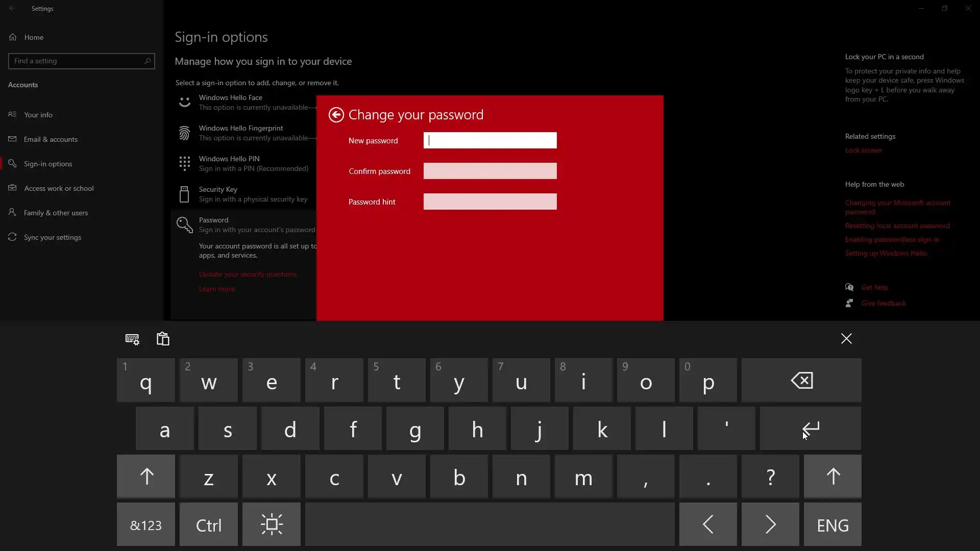Click the back arrow in Change your password
Screen dimensions: 980x551
(x=336, y=115)
